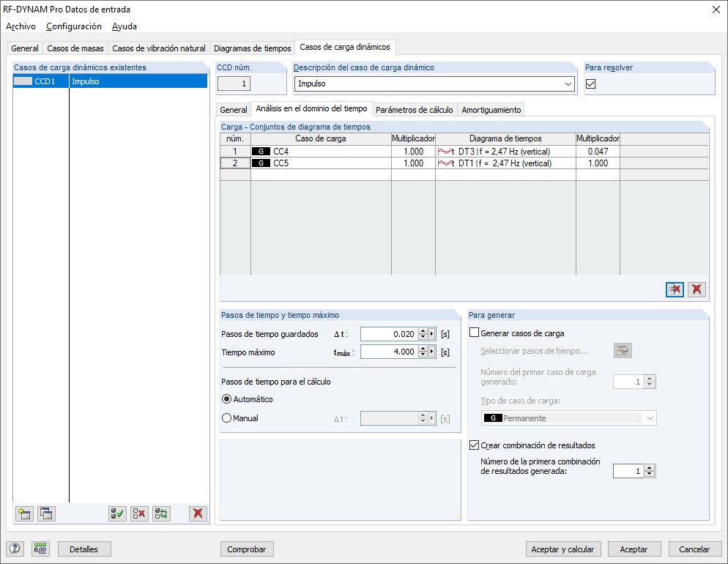Switch to 'Casos de masas' tab

coord(75,48)
